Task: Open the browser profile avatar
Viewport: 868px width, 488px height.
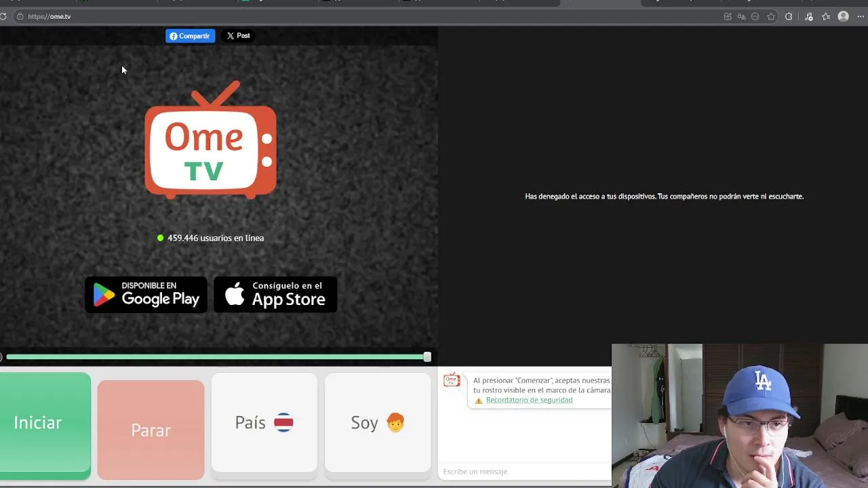Action: pos(844,16)
